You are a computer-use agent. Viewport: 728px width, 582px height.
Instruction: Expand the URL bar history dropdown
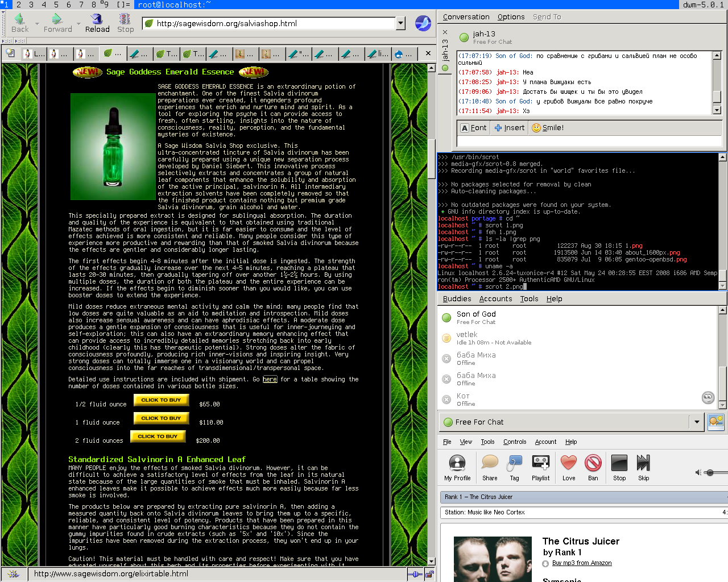click(400, 23)
